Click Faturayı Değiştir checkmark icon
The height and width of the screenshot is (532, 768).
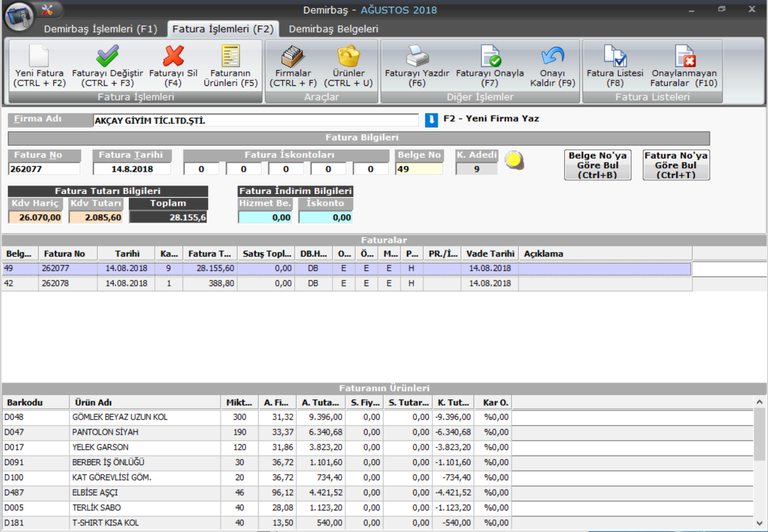pyautogui.click(x=108, y=56)
